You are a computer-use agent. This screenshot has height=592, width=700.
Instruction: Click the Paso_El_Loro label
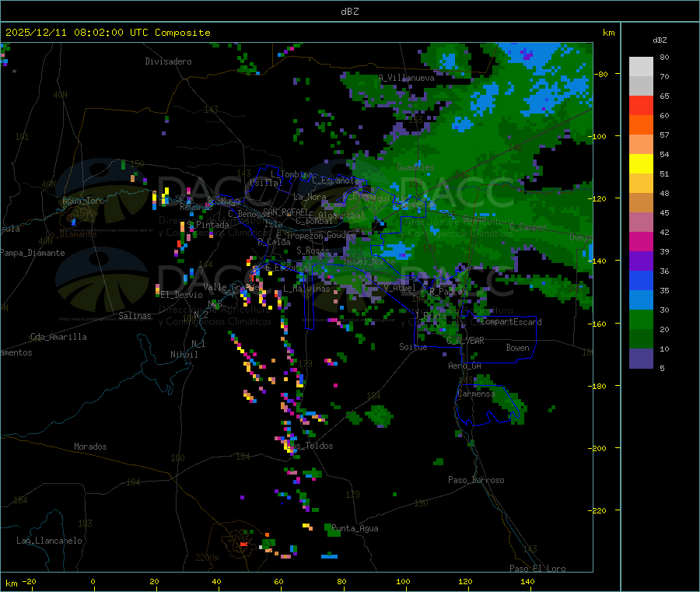pyautogui.click(x=538, y=569)
